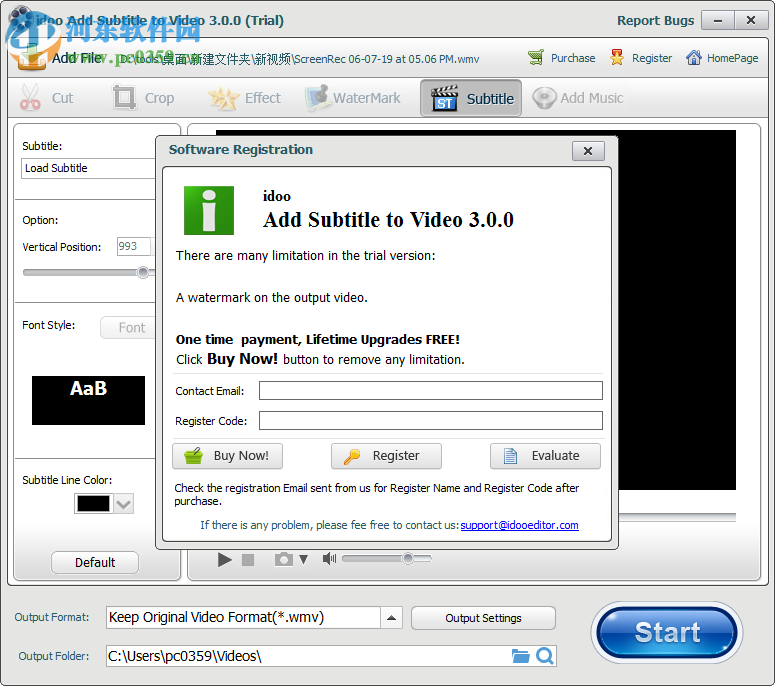775x686 pixels.
Task: Switch to the Crop tab
Action: tap(143, 97)
